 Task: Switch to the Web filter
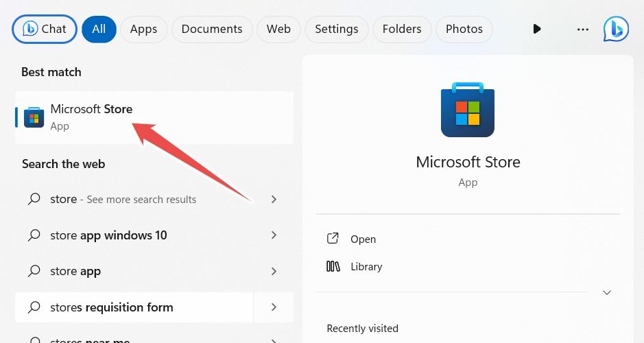coord(278,29)
